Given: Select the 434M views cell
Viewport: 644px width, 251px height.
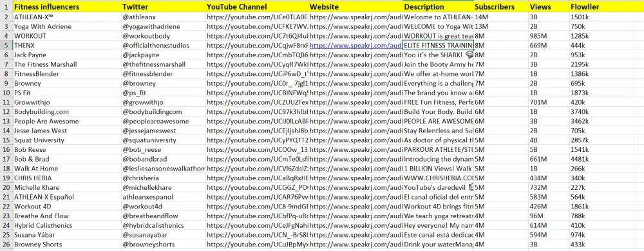Looking at the screenshot, I should [549, 178].
